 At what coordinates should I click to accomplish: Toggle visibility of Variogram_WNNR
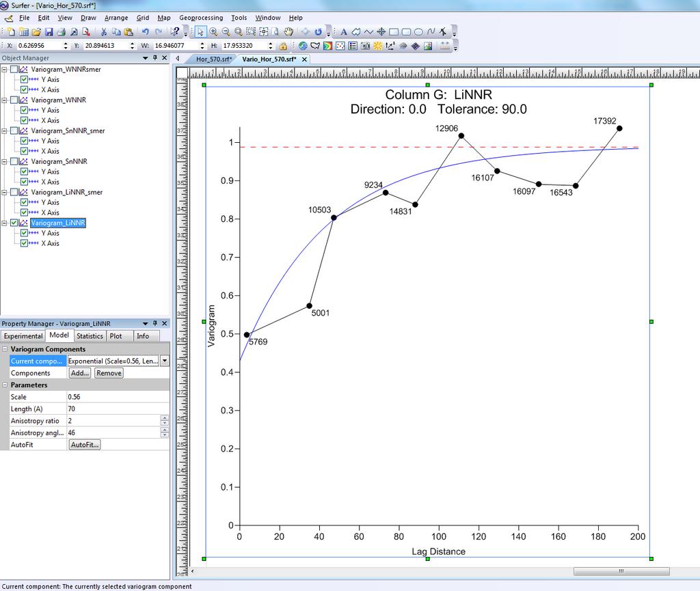tap(14, 100)
